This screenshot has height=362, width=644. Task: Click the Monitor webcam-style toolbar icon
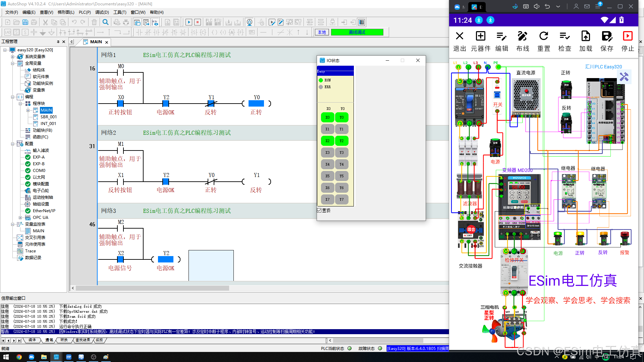tap(250, 22)
